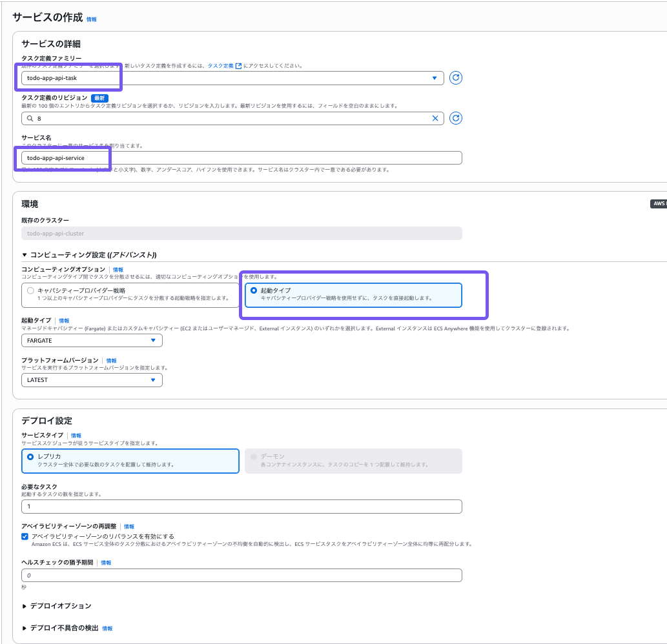Refresh the task definition revision list
This screenshot has width=667, height=644.
tap(456, 118)
